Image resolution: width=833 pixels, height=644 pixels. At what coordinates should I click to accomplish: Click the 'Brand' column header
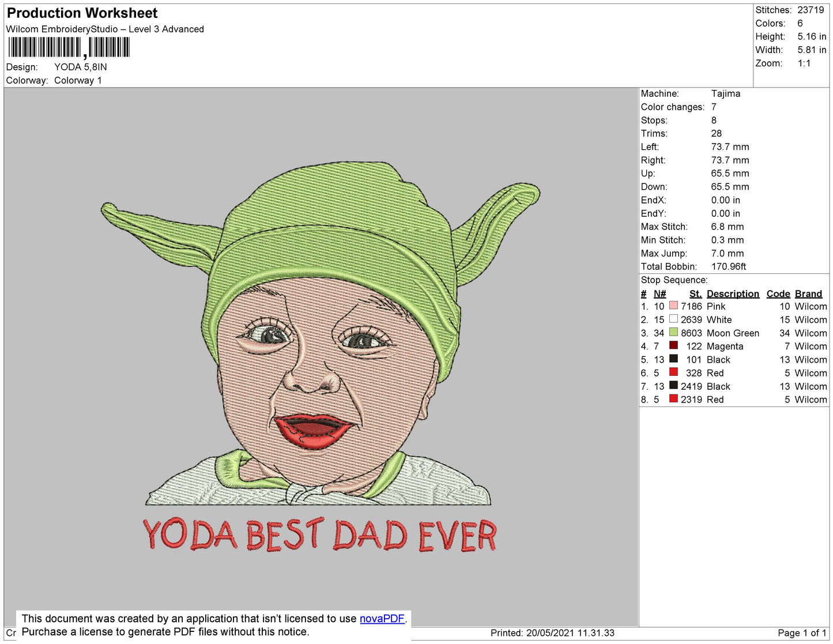(808, 293)
